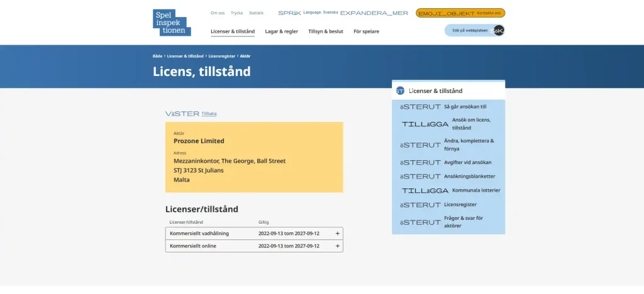This screenshot has height=294, width=644.
Task: Click the validity date in Kommersiellt online row
Action: pyautogui.click(x=289, y=246)
